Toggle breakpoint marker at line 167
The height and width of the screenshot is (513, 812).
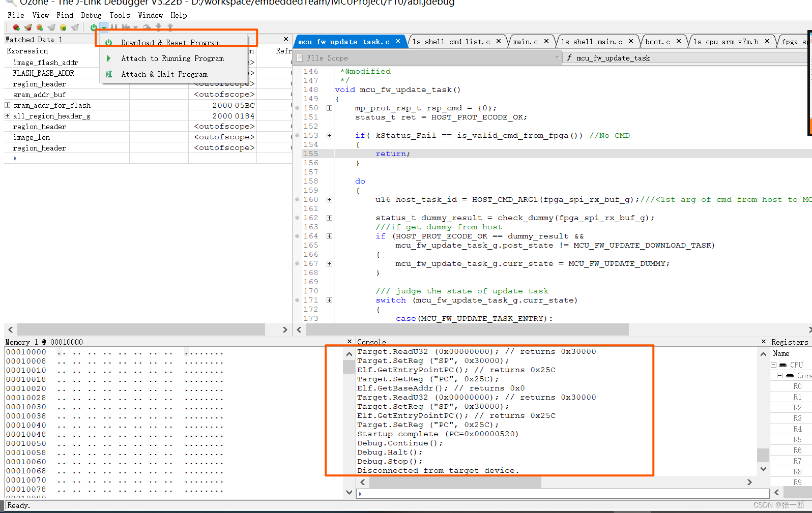[297, 263]
